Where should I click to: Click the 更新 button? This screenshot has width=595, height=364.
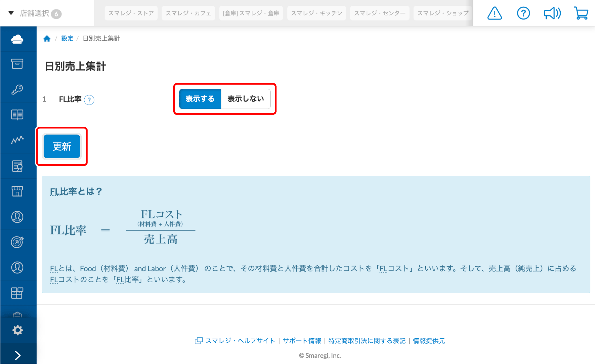pos(62,146)
